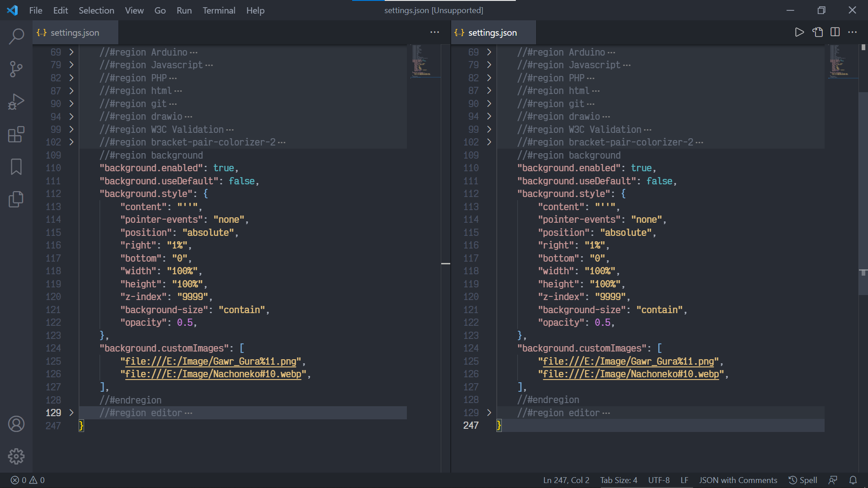Open Manage gear menu
The image size is (868, 488).
click(x=16, y=456)
